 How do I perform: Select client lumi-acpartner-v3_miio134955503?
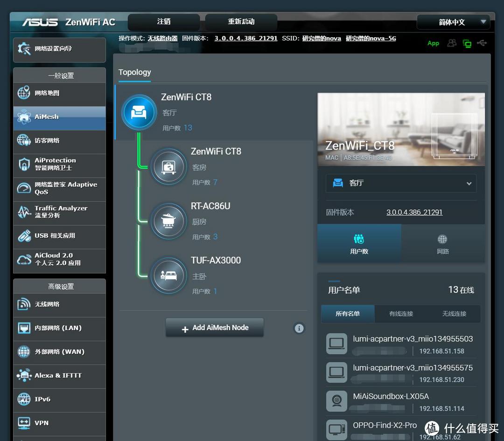413,339
